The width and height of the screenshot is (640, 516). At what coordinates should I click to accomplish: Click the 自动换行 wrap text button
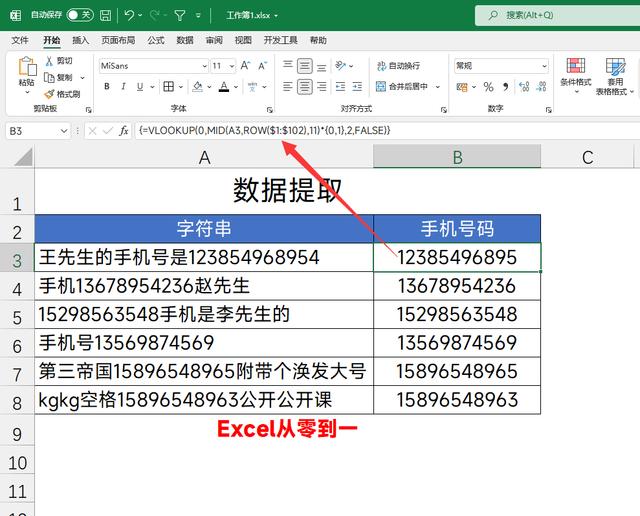pos(398,66)
